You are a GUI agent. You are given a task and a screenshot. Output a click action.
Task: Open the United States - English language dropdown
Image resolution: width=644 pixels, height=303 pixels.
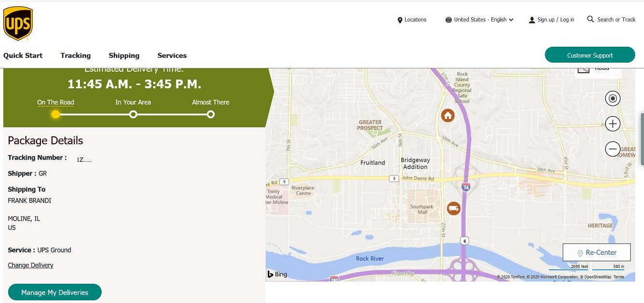[480, 20]
